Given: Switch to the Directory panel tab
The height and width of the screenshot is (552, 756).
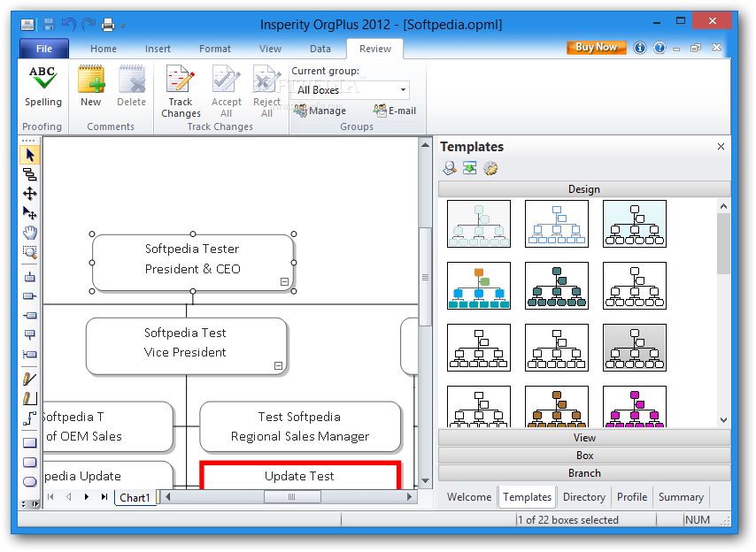Looking at the screenshot, I should pyautogui.click(x=584, y=497).
